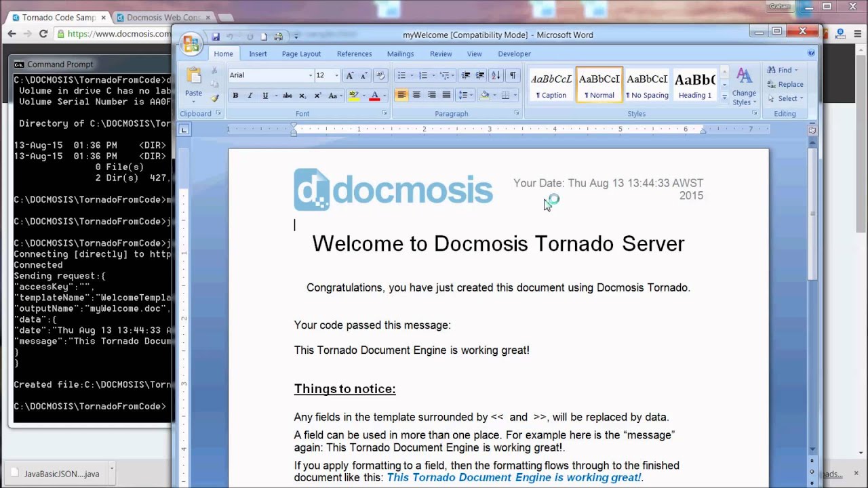Open the Change Case Aa dropdown

[334, 96]
